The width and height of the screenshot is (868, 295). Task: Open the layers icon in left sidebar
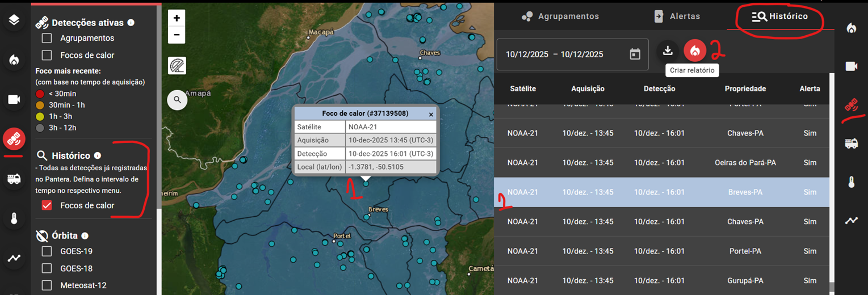14,20
